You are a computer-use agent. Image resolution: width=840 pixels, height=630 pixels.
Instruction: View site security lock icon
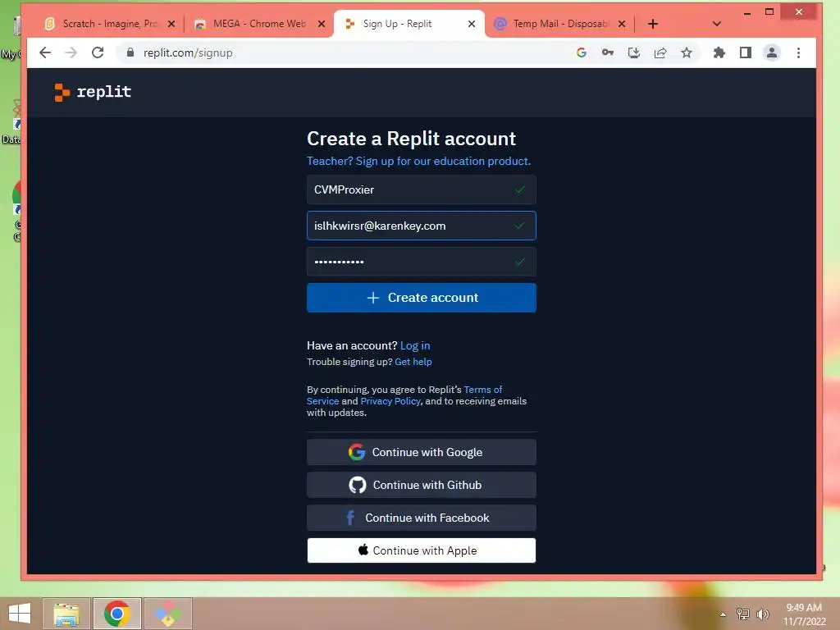[x=130, y=52]
